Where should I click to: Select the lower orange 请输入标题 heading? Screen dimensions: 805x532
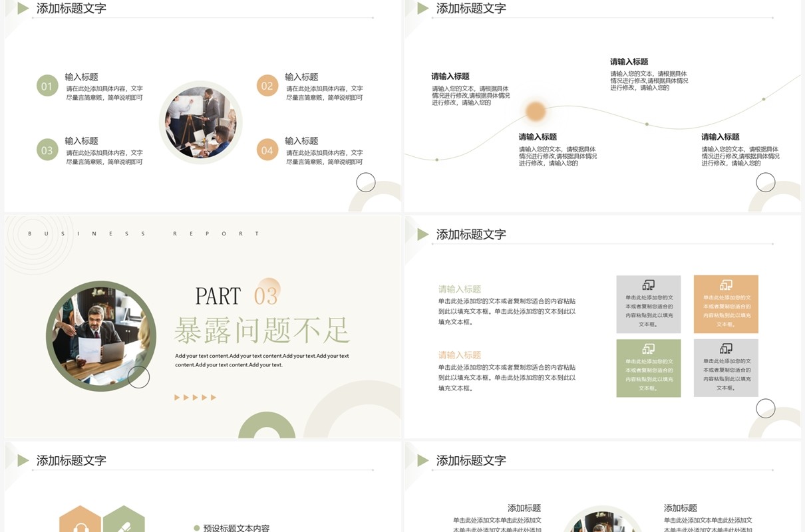pos(459,355)
